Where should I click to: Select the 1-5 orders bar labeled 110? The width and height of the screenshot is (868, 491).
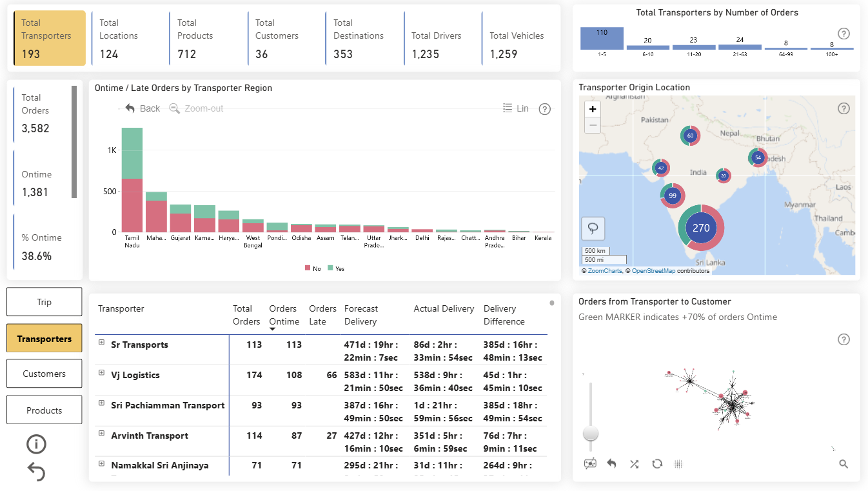tap(602, 39)
